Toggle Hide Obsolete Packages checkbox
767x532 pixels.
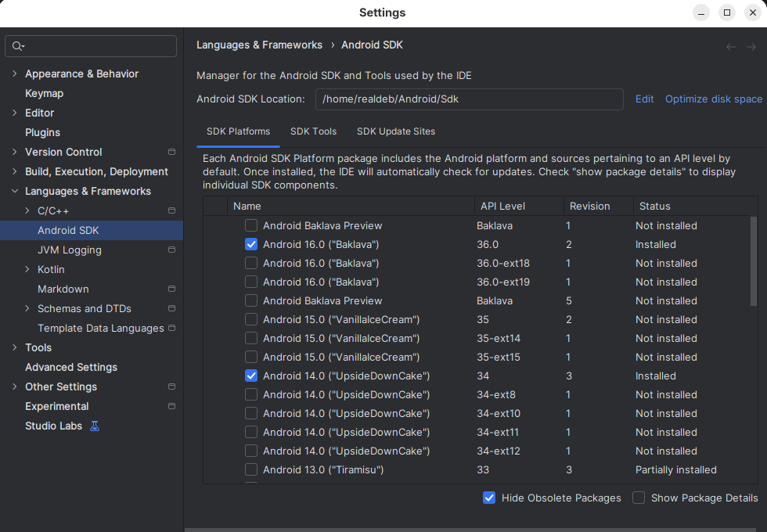coord(489,498)
